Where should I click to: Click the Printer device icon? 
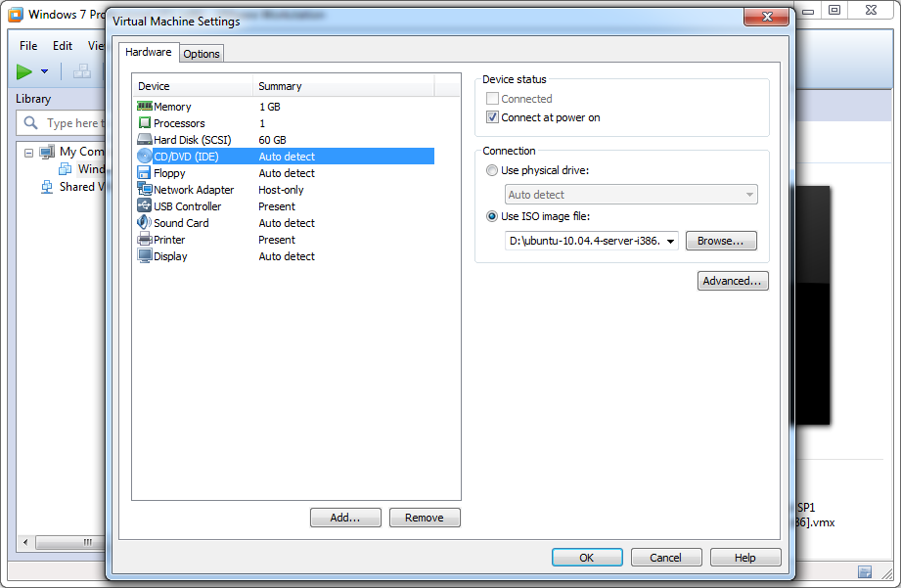click(x=145, y=240)
